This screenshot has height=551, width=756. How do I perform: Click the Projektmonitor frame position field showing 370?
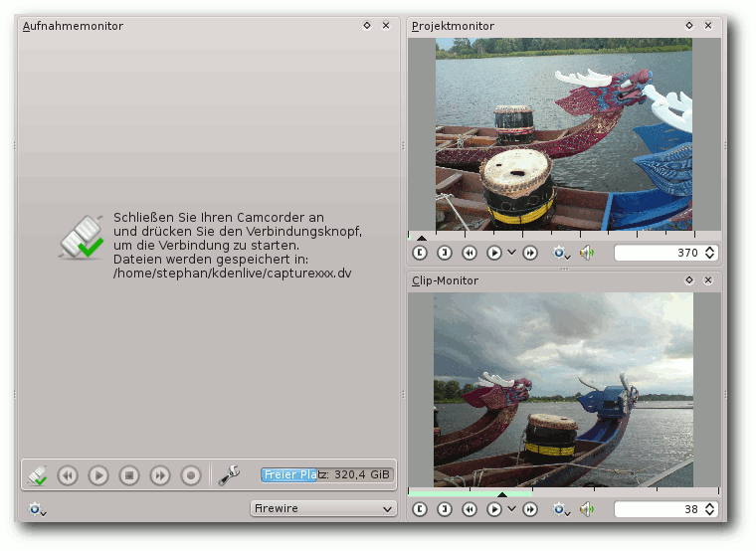click(665, 253)
